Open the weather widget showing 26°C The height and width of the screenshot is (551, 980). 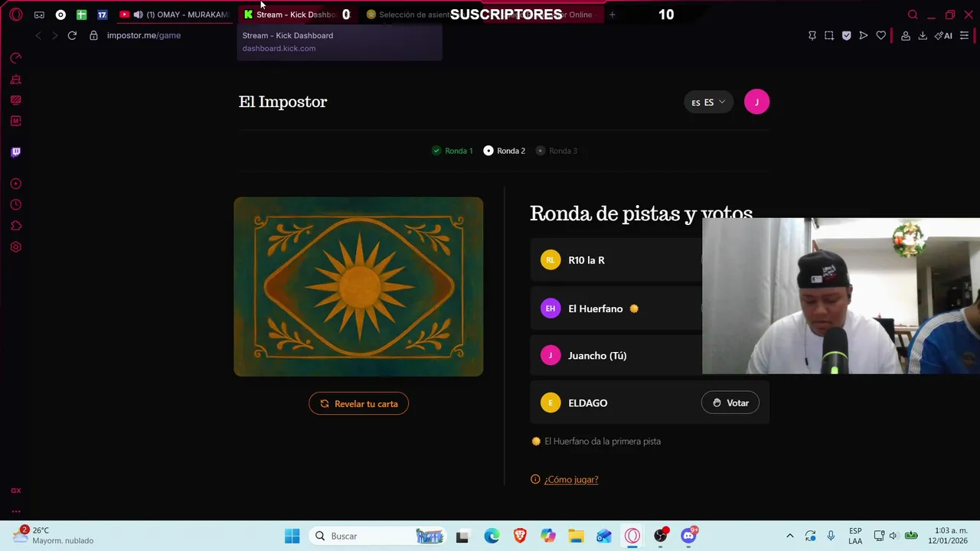point(54,535)
